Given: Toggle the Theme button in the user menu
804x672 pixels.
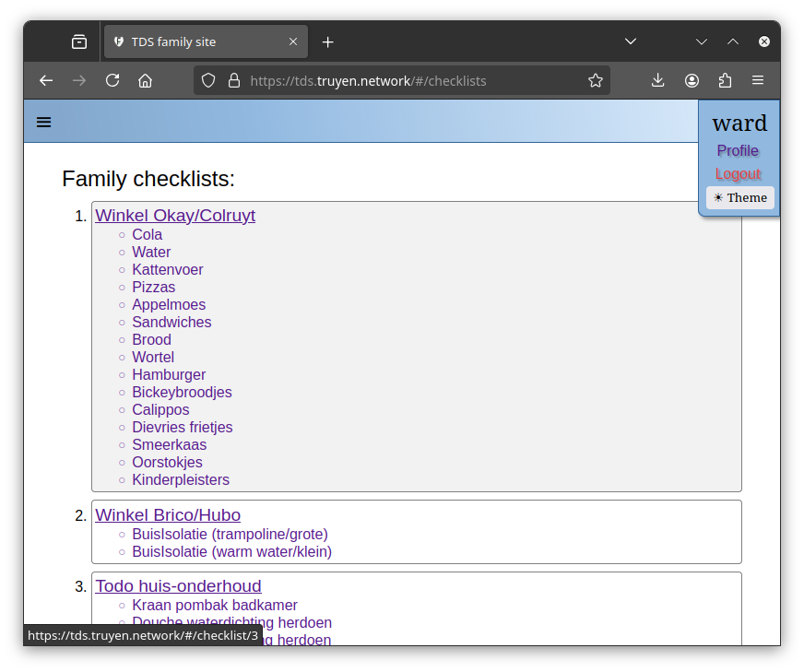Looking at the screenshot, I should click(x=739, y=197).
